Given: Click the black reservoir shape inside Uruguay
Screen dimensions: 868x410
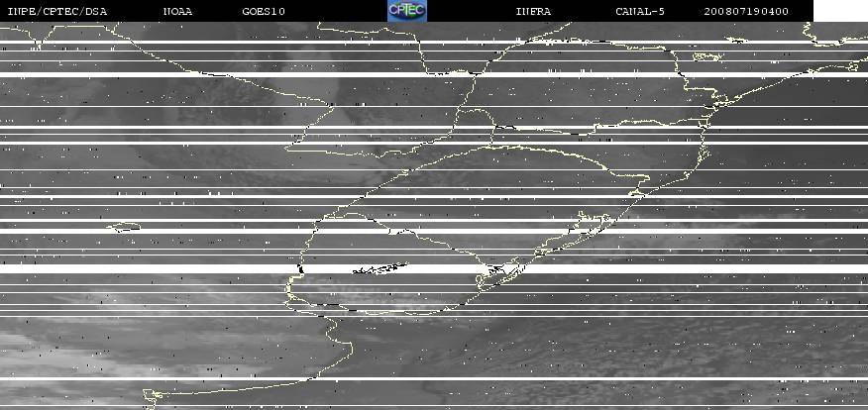Looking at the screenshot, I should click(379, 267).
